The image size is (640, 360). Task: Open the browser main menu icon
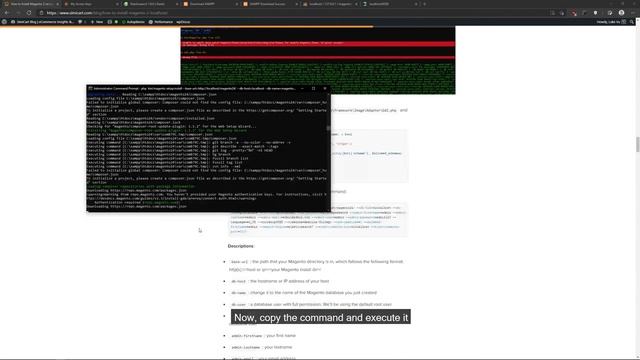pos(633,13)
